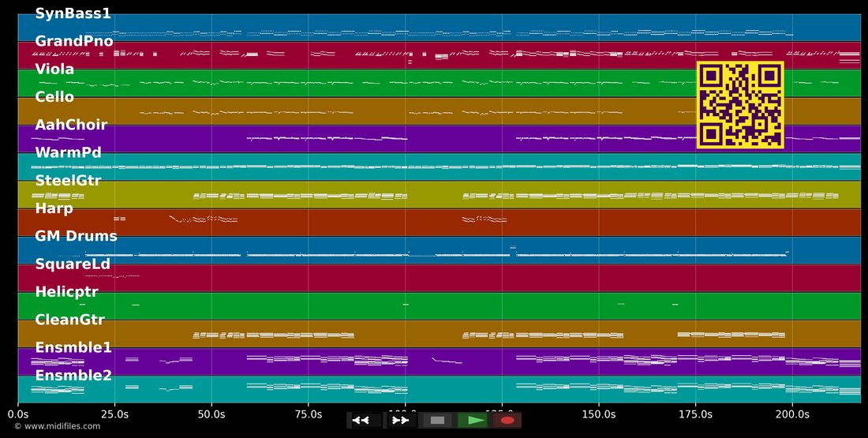
Task: Click the 25.0s time axis label
Action: [115, 414]
